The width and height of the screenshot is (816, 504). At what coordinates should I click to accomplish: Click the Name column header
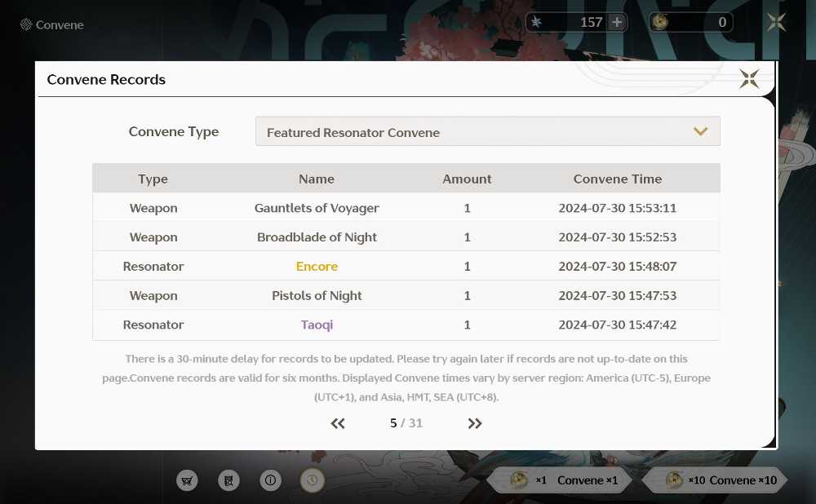pyautogui.click(x=317, y=179)
